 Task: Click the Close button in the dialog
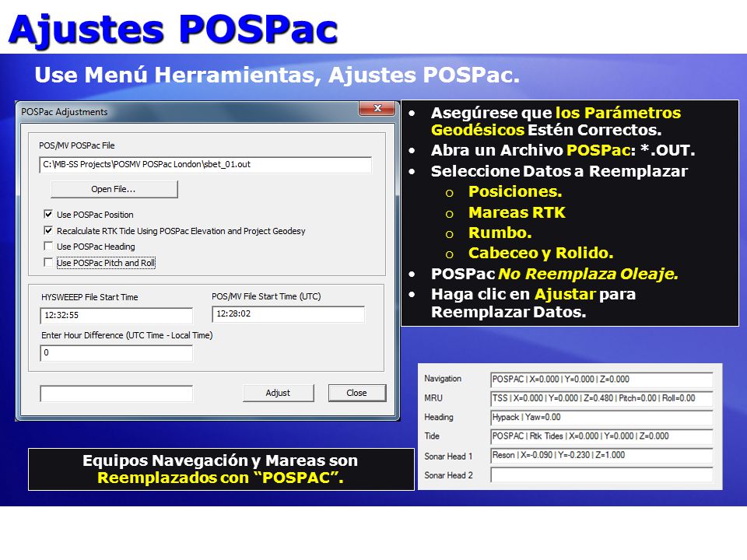pyautogui.click(x=357, y=393)
